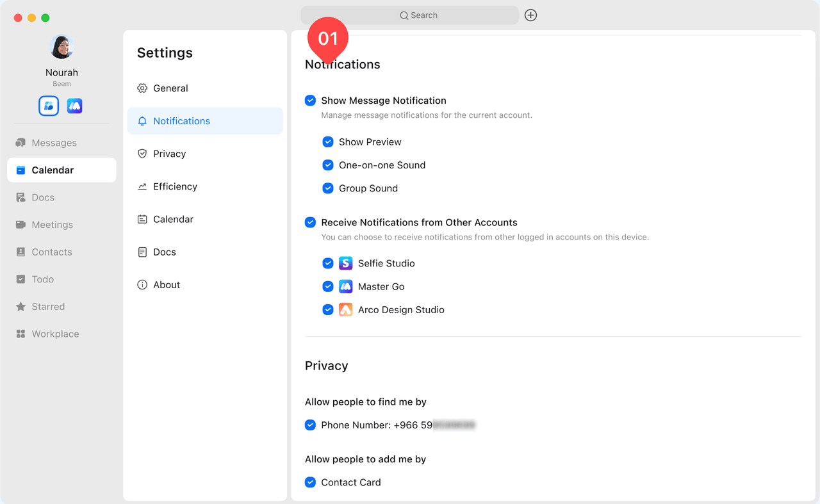The width and height of the screenshot is (820, 504).
Task: Open Privacy settings tab
Action: click(x=169, y=154)
